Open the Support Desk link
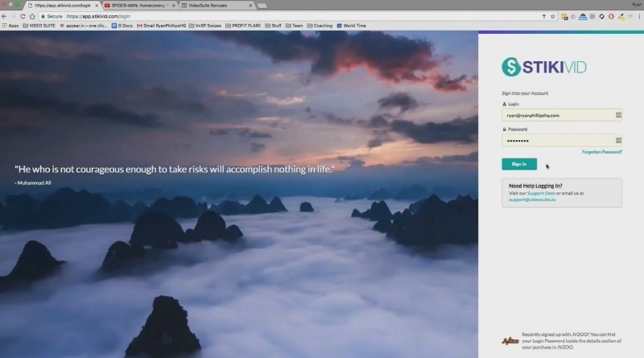Image resolution: width=644 pixels, height=358 pixels. pyautogui.click(x=541, y=193)
